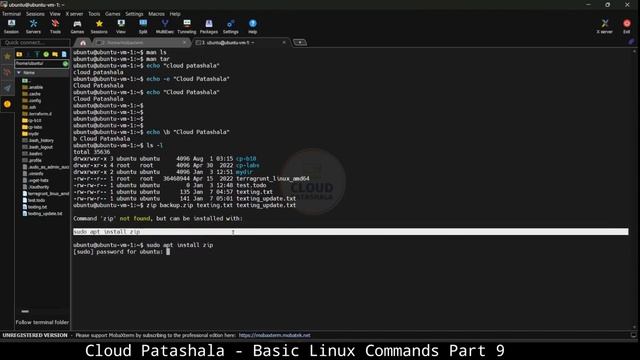Select testing.txt in the file list

(x=35, y=207)
